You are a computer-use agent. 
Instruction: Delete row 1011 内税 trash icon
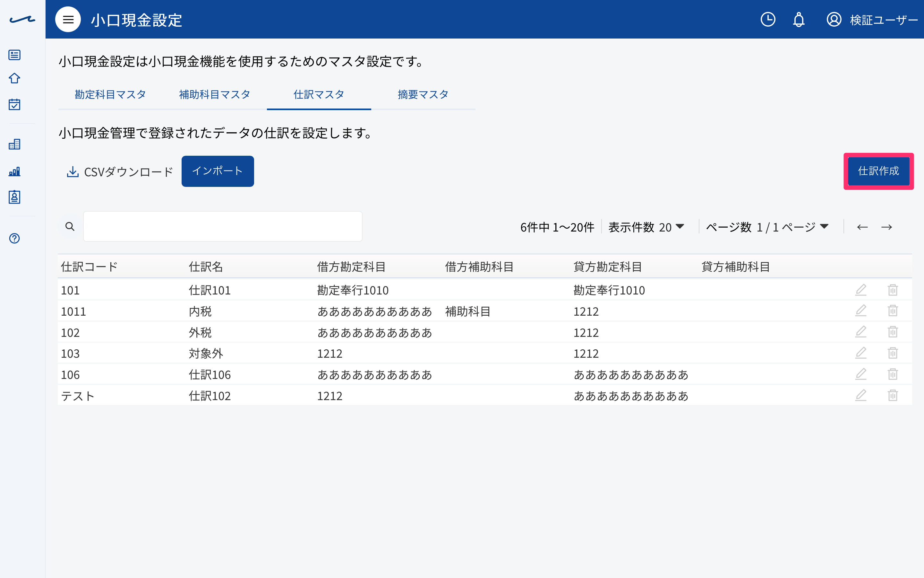tap(893, 311)
